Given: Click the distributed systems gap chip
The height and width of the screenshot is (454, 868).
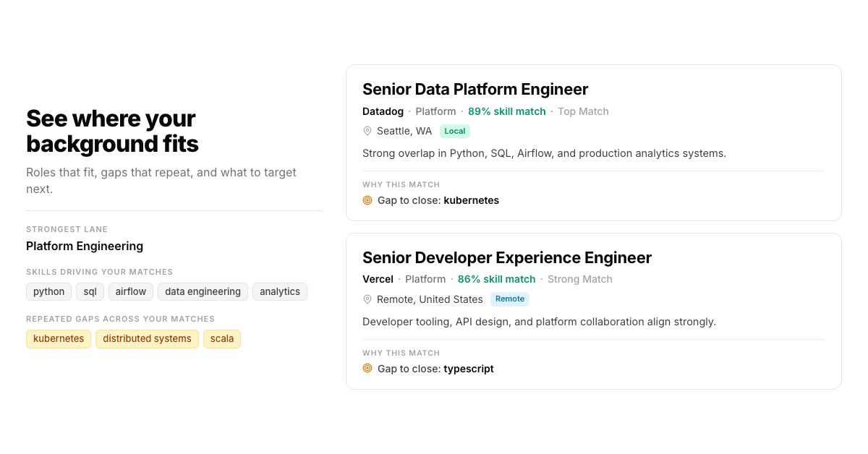Looking at the screenshot, I should point(147,338).
